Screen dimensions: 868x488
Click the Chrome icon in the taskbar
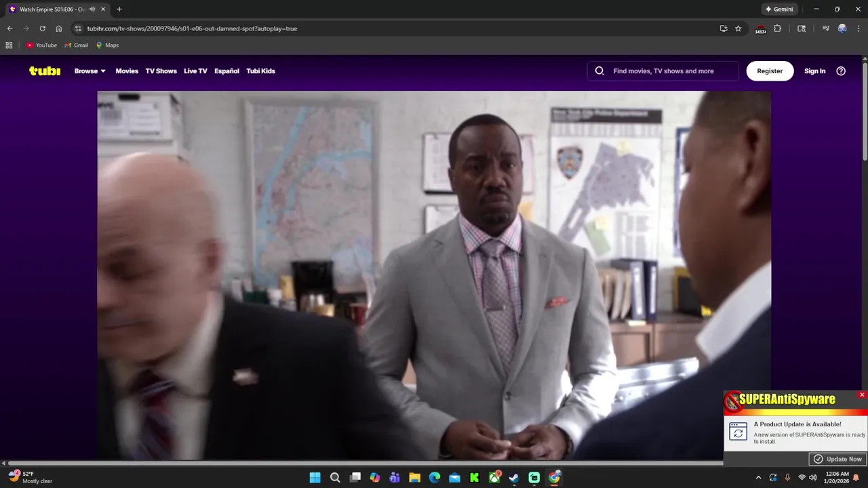click(x=554, y=478)
